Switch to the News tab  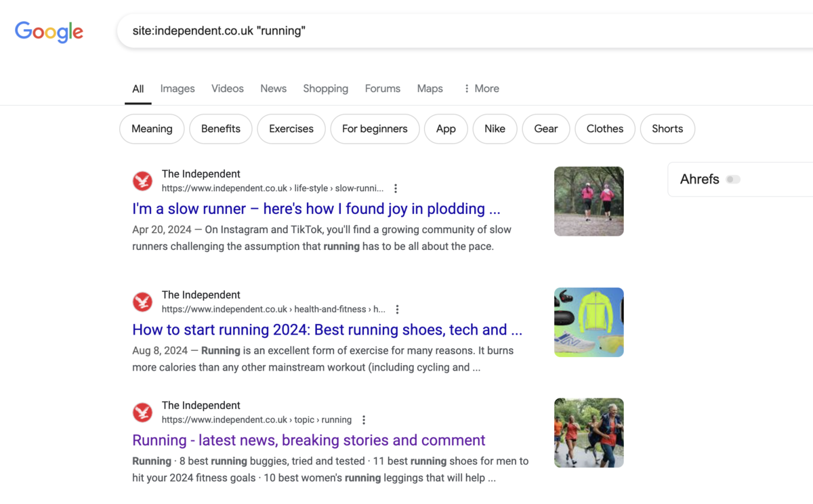tap(273, 89)
